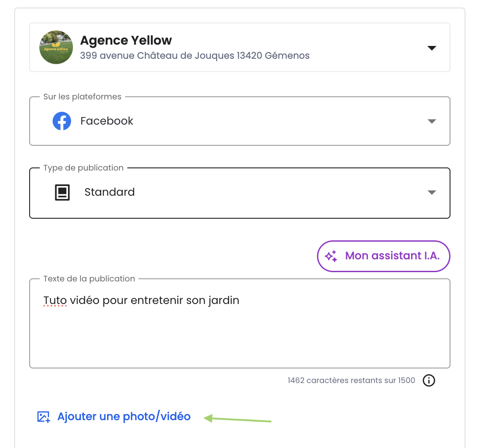496x448 pixels.
Task: Click the sparkle icon in the assistant button
Action: (x=331, y=256)
